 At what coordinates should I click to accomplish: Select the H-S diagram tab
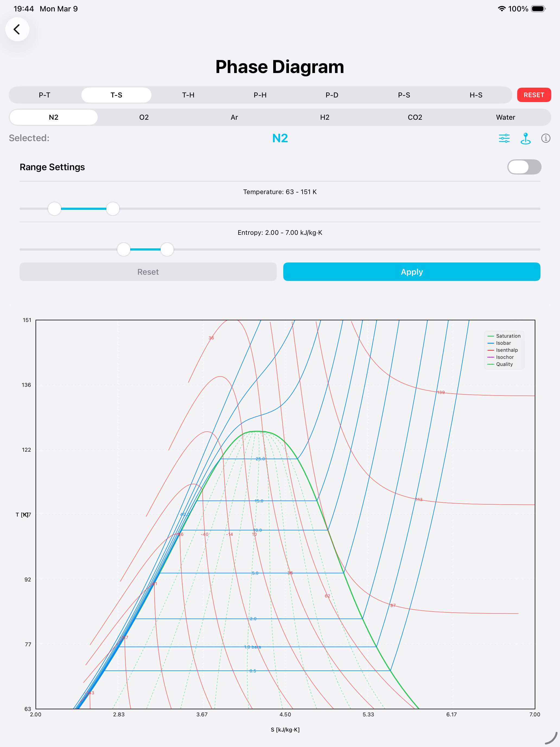pos(476,95)
